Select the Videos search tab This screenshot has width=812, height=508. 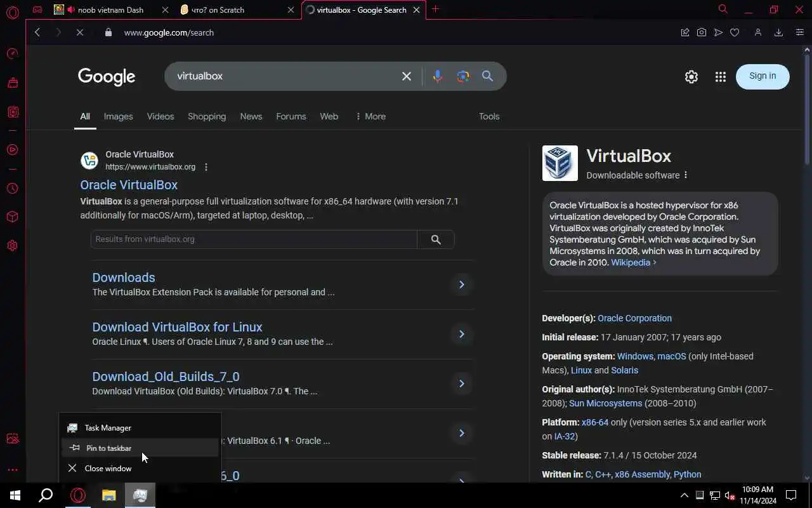click(160, 116)
